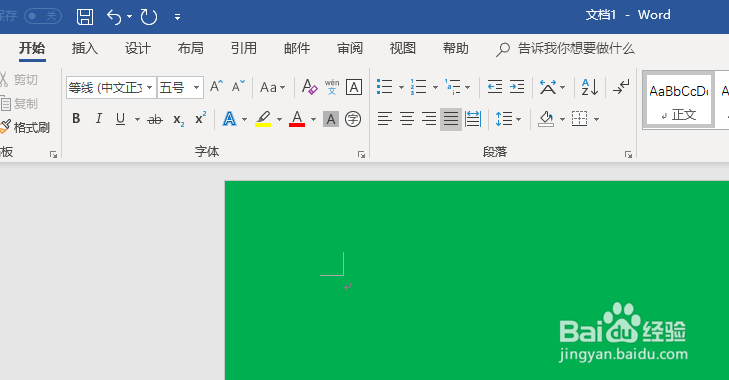Viewport: 729px width, 380px height.
Task: Open the 引用 tab
Action: pyautogui.click(x=244, y=48)
